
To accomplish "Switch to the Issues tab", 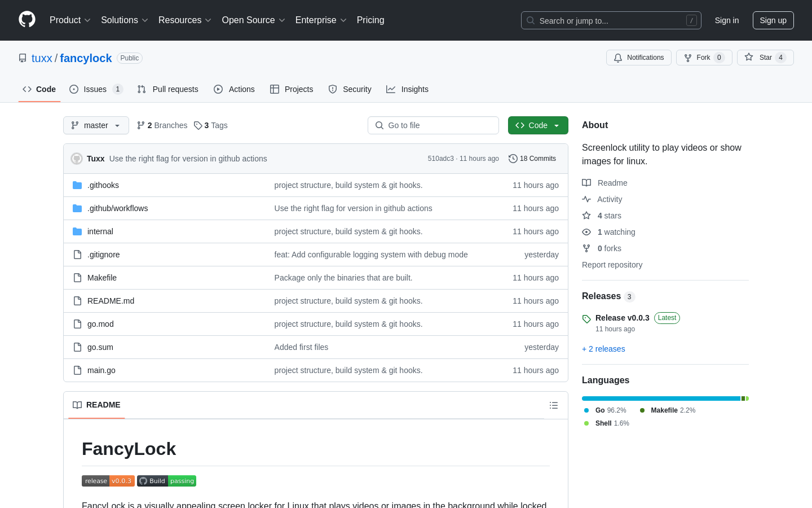I will point(96,89).
